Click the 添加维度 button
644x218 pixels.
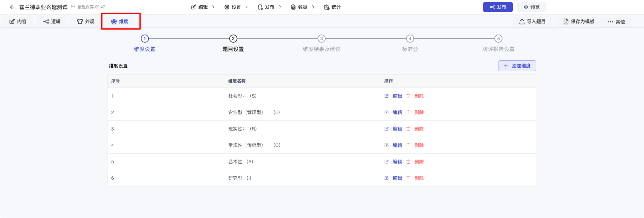(x=517, y=66)
